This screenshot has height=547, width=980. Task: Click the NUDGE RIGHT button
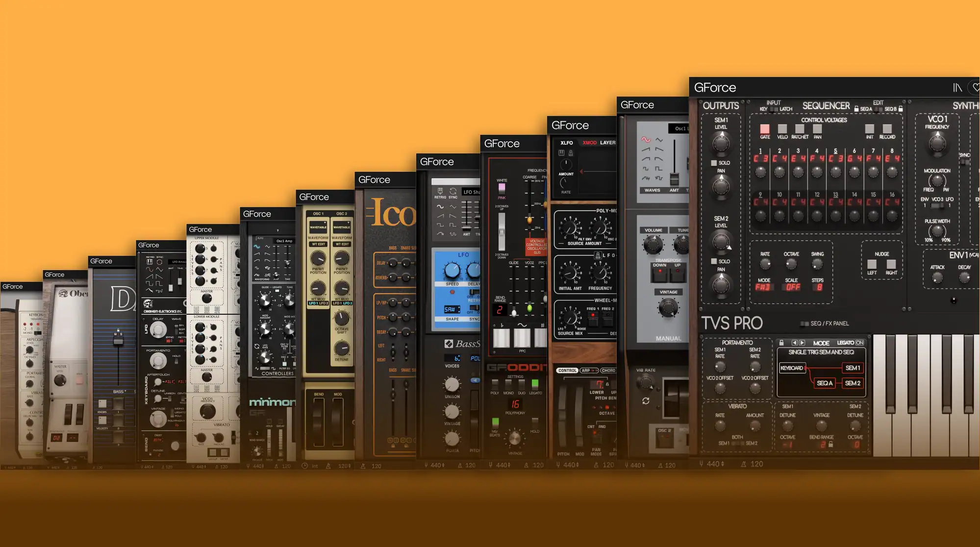pyautogui.click(x=891, y=264)
